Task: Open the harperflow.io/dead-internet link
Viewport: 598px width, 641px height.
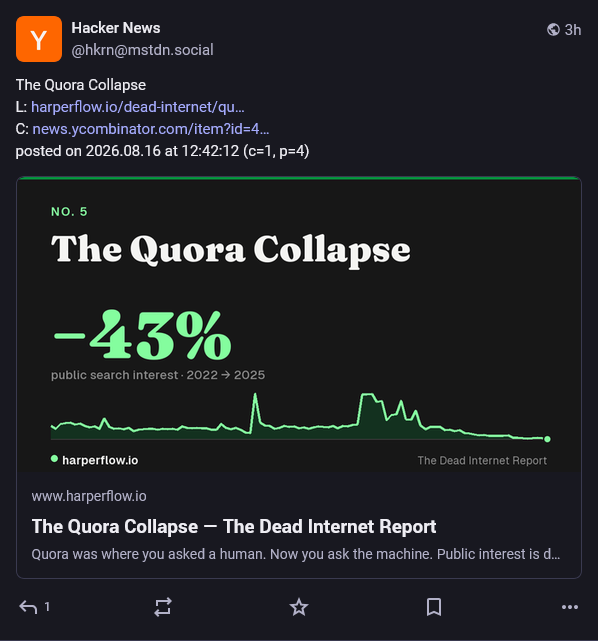Action: (x=138, y=107)
